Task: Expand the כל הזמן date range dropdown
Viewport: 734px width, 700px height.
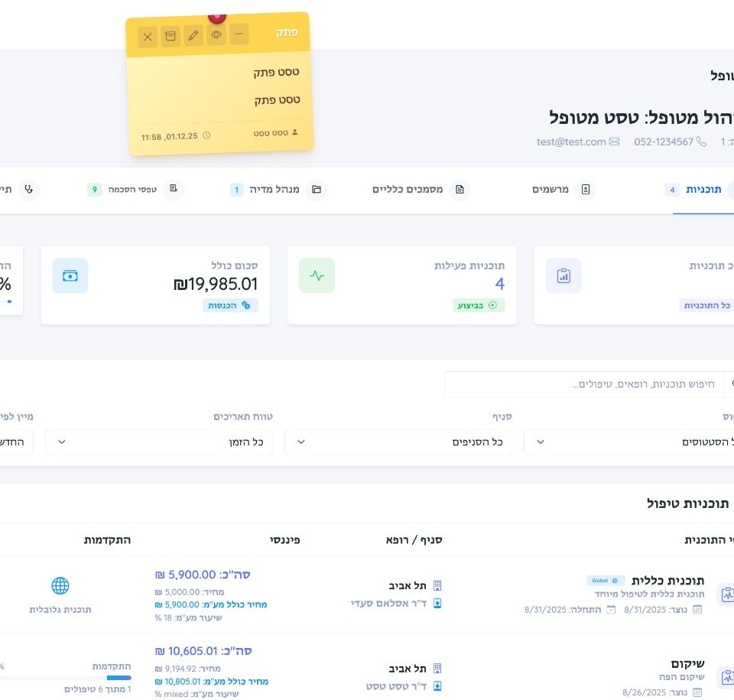Action: point(159,441)
